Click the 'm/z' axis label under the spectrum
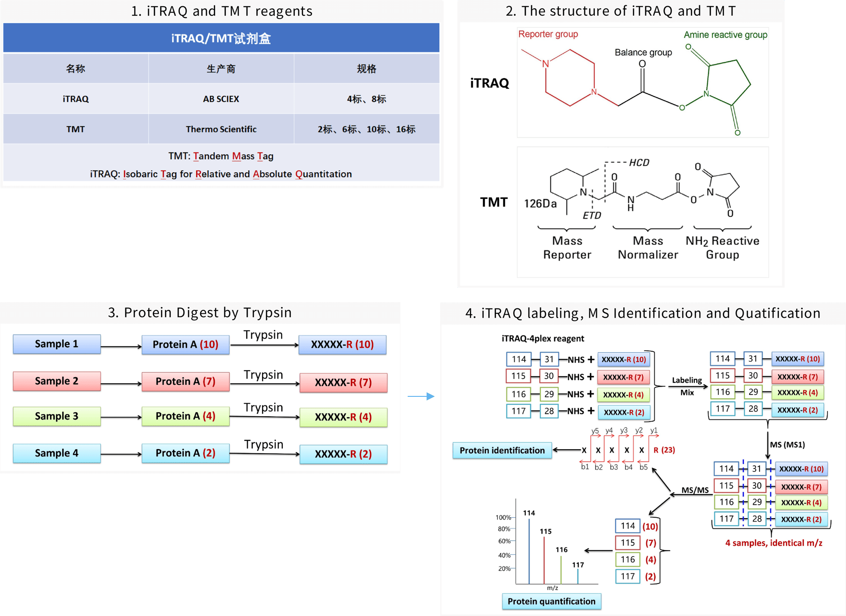Image resolution: width=846 pixels, height=616 pixels. [x=552, y=588]
